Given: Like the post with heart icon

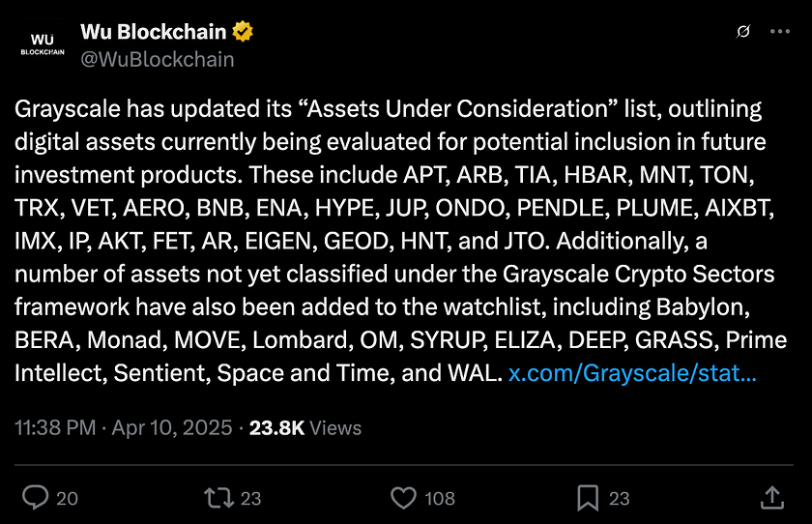Looking at the screenshot, I should [x=403, y=498].
